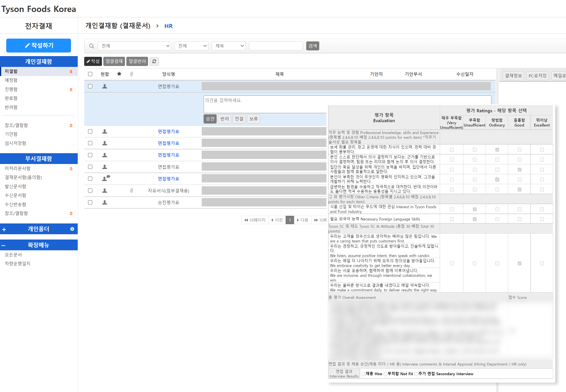
Task: Check the 승진평가표 row checkbox
Action: coord(90,202)
